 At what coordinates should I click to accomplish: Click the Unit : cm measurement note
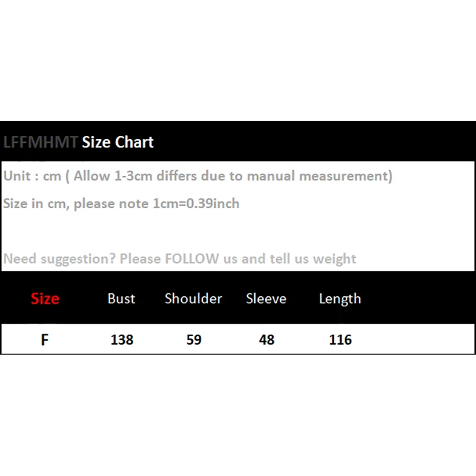(x=198, y=176)
